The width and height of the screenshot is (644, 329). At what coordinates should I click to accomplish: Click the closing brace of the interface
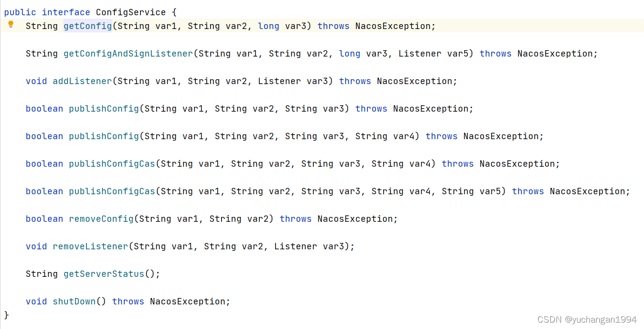pyautogui.click(x=6, y=314)
